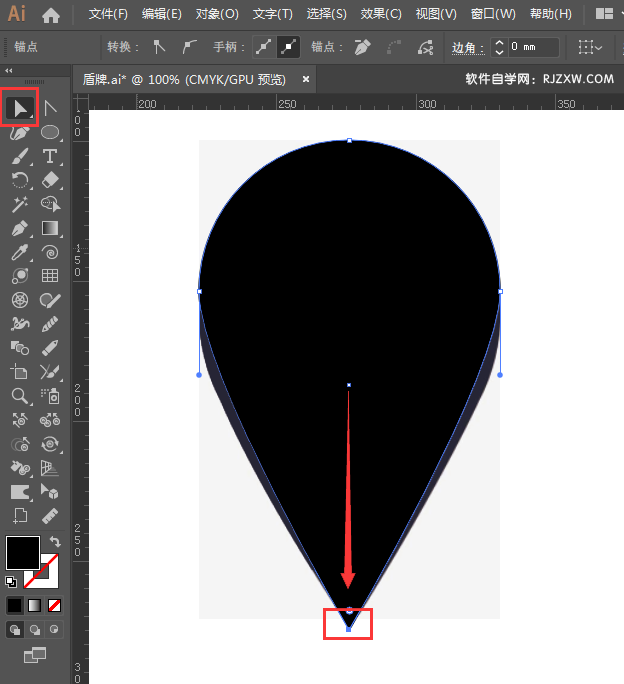Open the align options dropdown in control bar

pos(590,47)
